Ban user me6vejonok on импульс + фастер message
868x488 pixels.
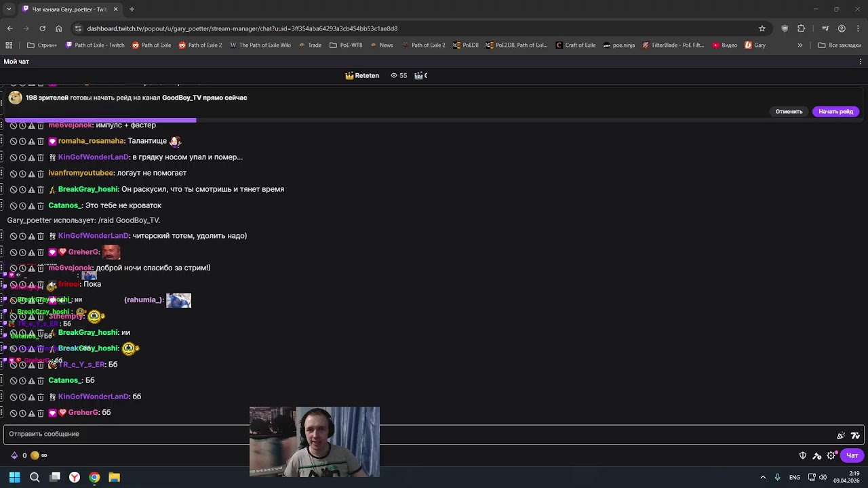point(13,125)
